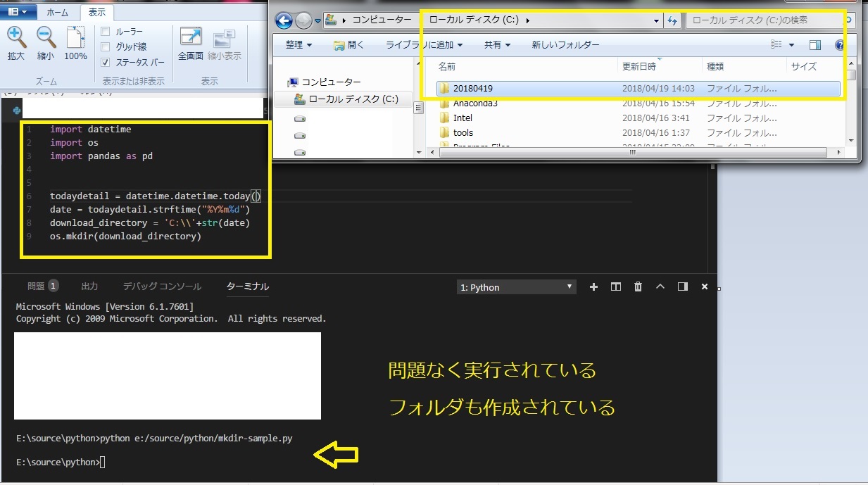Zoom out with the 縮小 magnifier

coord(46,44)
